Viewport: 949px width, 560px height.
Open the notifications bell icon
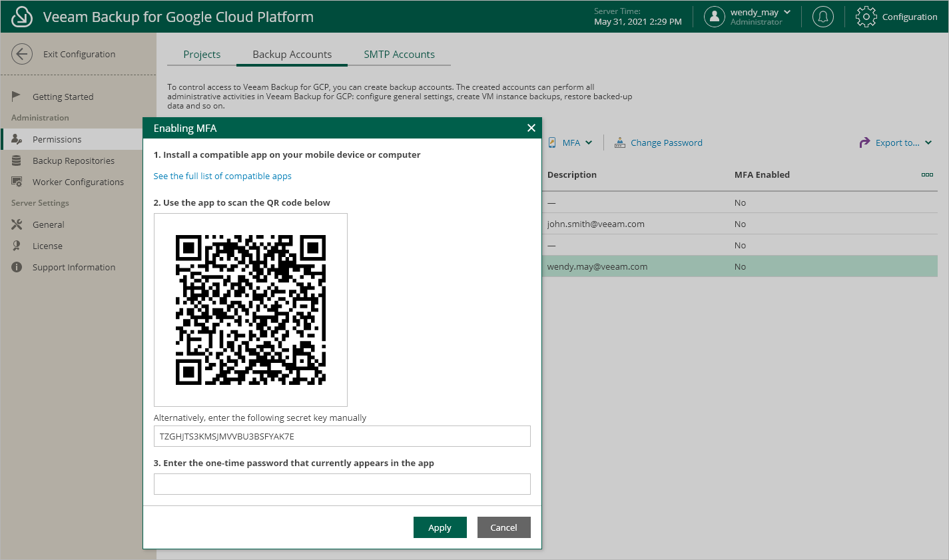(x=823, y=17)
